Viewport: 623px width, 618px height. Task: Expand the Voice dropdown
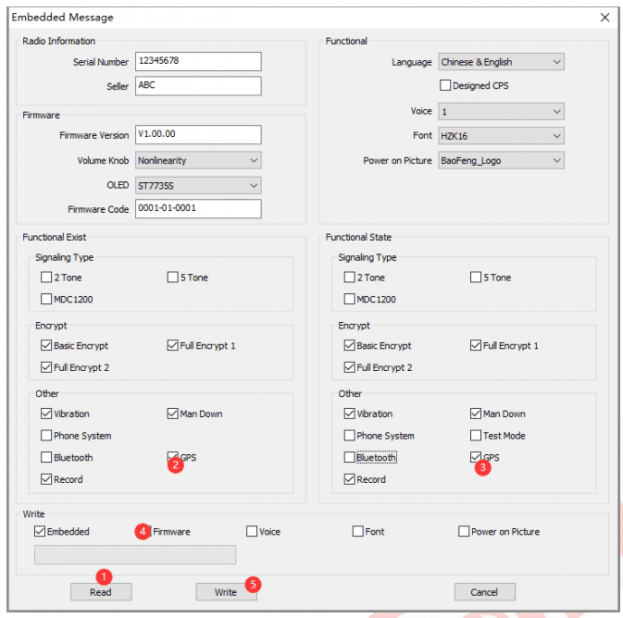(501, 112)
